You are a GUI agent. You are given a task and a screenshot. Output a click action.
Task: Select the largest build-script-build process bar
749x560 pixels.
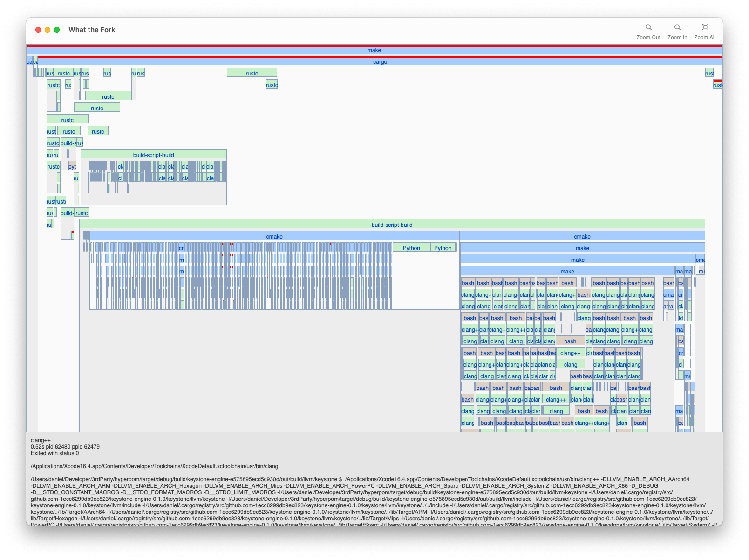pos(392,225)
